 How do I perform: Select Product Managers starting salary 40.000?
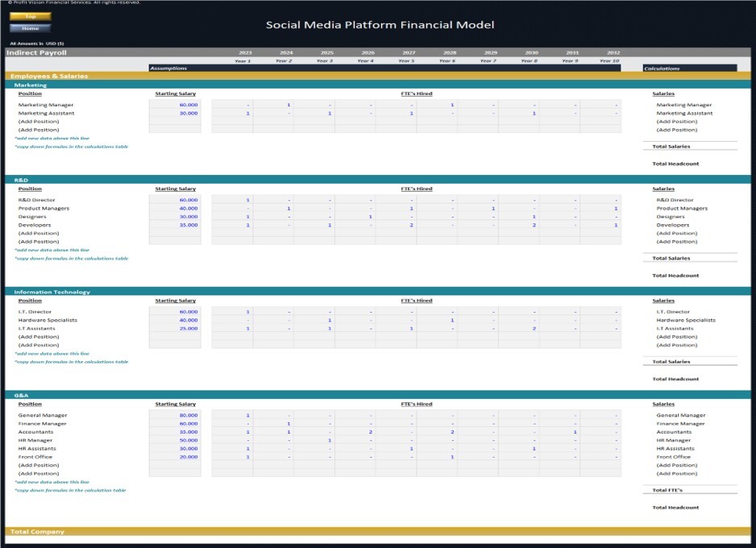[x=175, y=208]
